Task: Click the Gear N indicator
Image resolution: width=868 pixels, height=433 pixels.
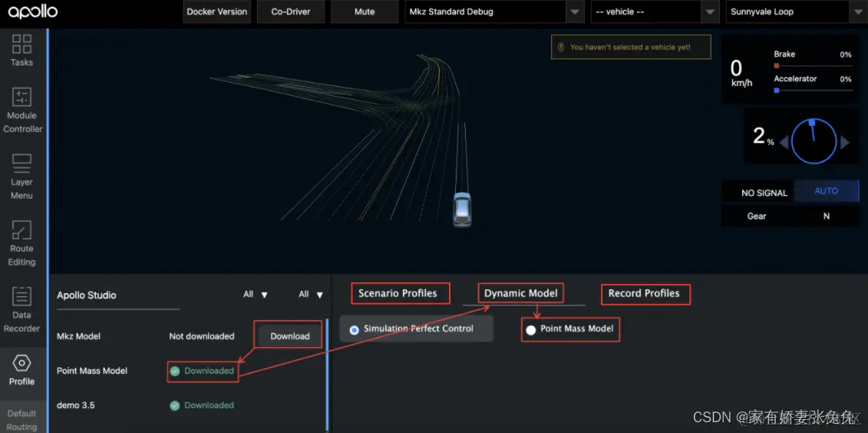Action: tap(790, 216)
